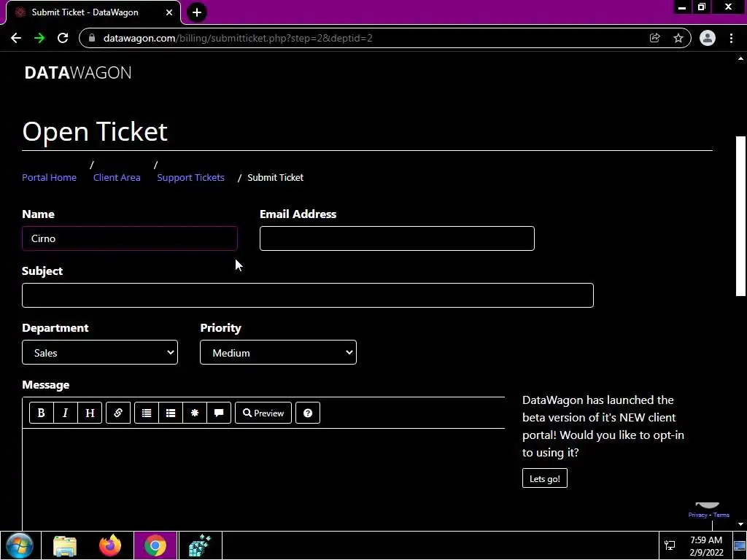Image resolution: width=747 pixels, height=560 pixels.
Task: Focus the Subject input field
Action: click(308, 295)
